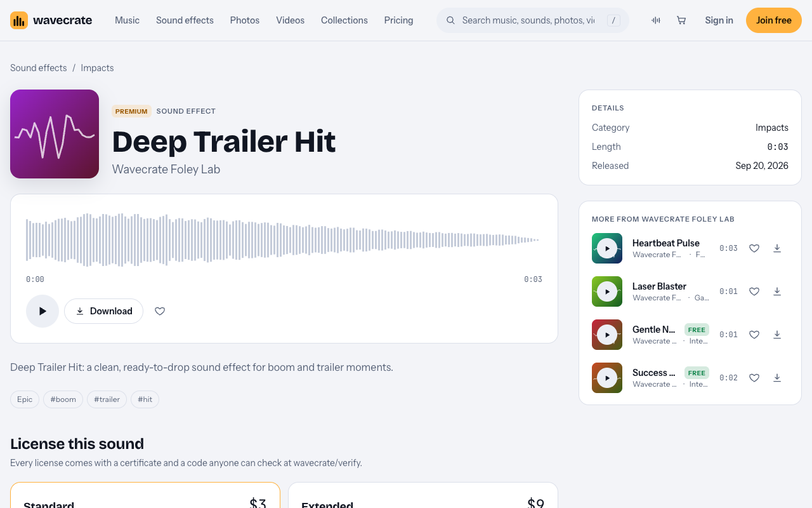
Task: Select the #boom tag
Action: [x=63, y=399]
